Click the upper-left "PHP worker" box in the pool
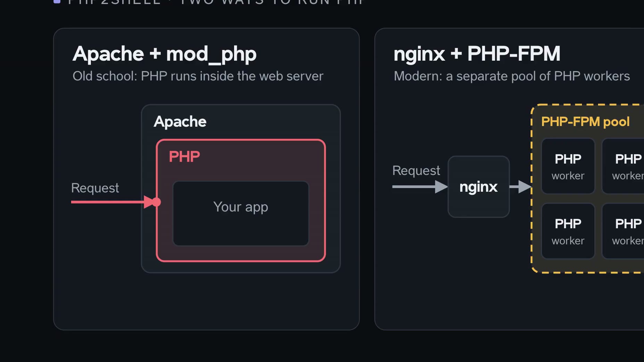The width and height of the screenshot is (644, 362). [568, 166]
